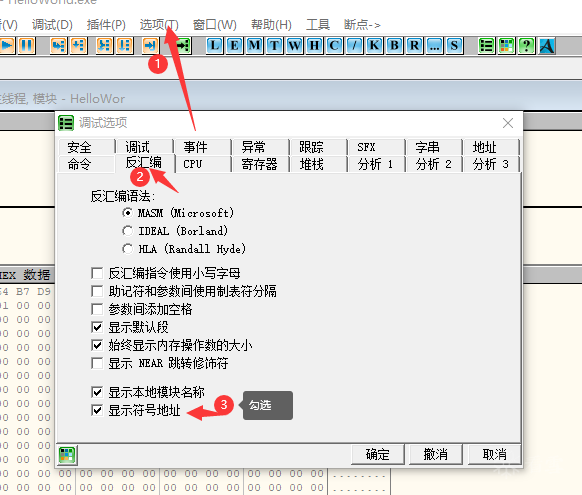582x495 pixels.
Task: Switch to the 堆栈 tab
Action: pyautogui.click(x=318, y=164)
